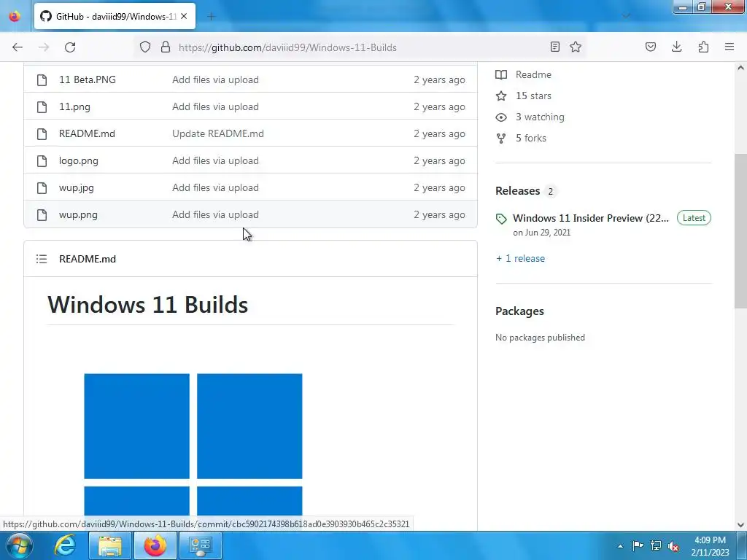This screenshot has height=560, width=747.
Task: Click the Latest release badge
Action: pos(694,218)
